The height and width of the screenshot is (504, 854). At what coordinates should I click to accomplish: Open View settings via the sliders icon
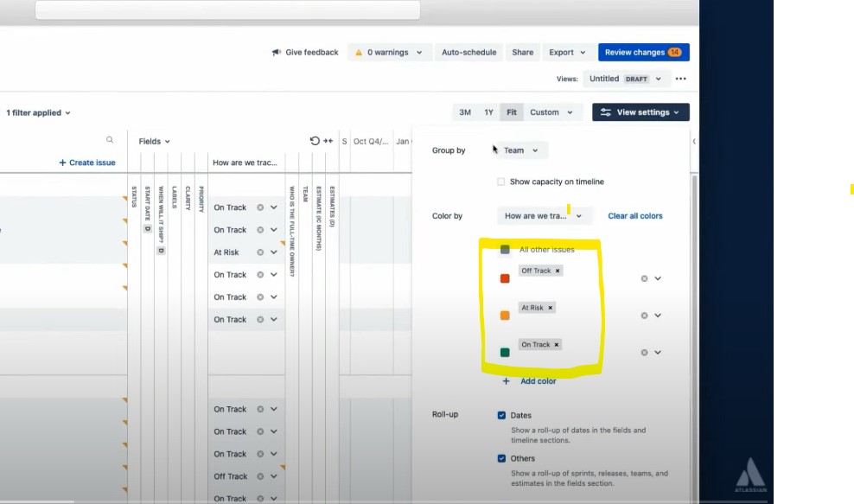(605, 112)
